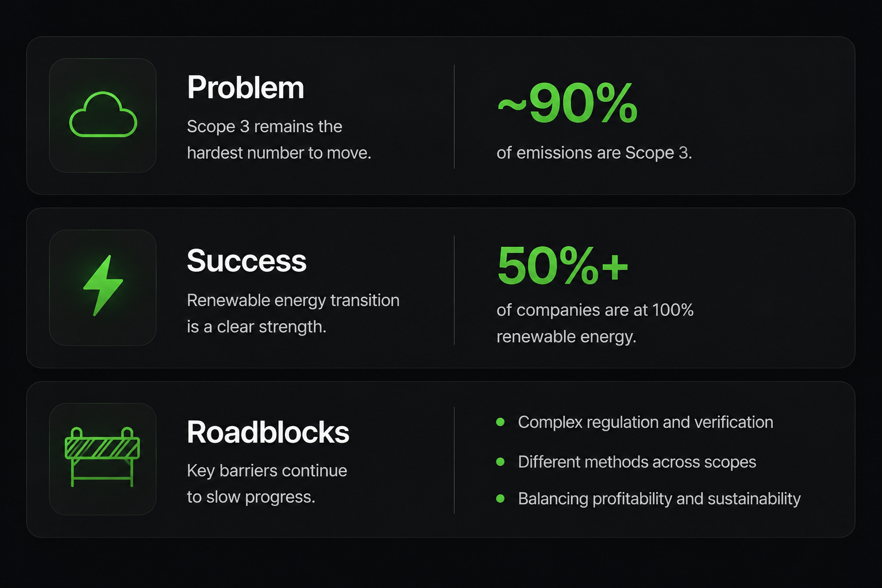The width and height of the screenshot is (882, 588).
Task: Click the green cloud icon
Action: [x=103, y=114]
